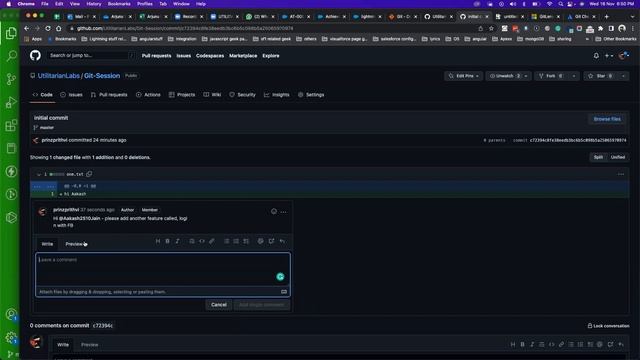Switch diff view to Unified

[x=618, y=157]
